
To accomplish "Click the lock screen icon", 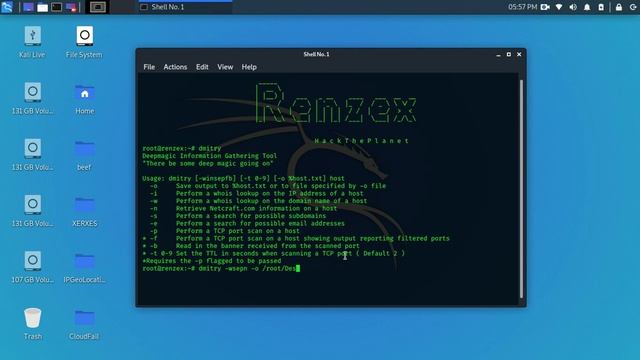I will pos(619,7).
